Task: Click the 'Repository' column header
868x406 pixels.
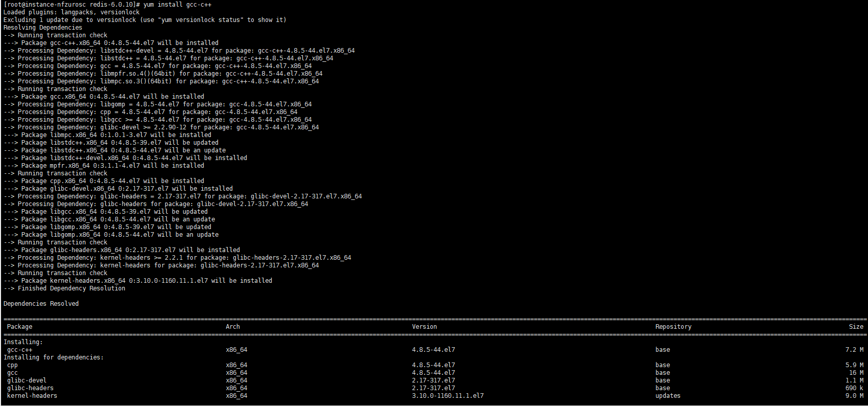Action: pos(674,327)
